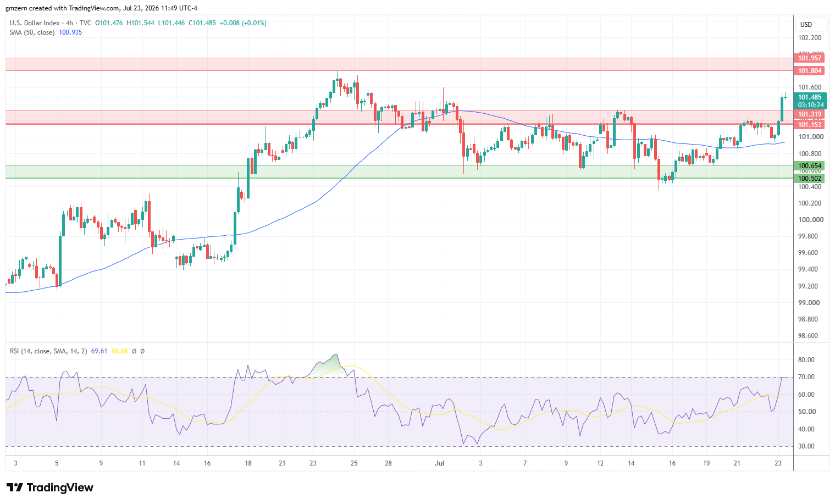Click the 11 date label on time axis
The width and height of the screenshot is (835, 504).
[142, 463]
